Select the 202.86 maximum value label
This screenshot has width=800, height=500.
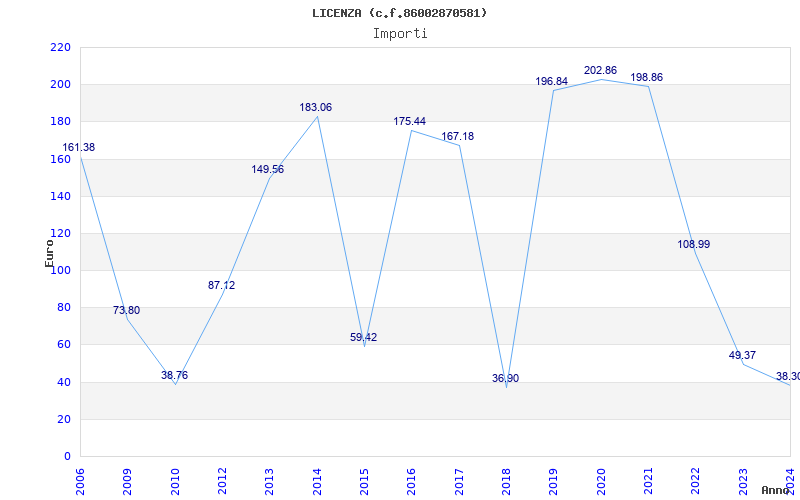pos(601,70)
